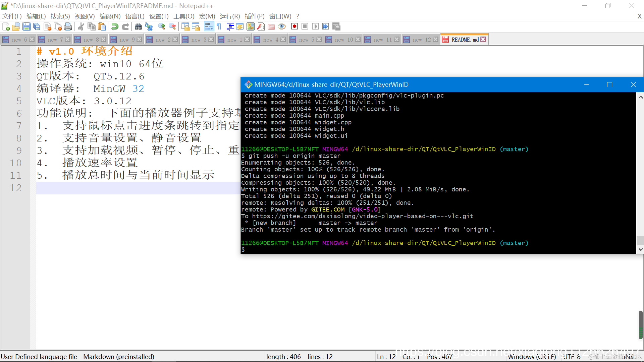Close the README.md tab
Viewport: 644px width, 362px height.
(483, 40)
